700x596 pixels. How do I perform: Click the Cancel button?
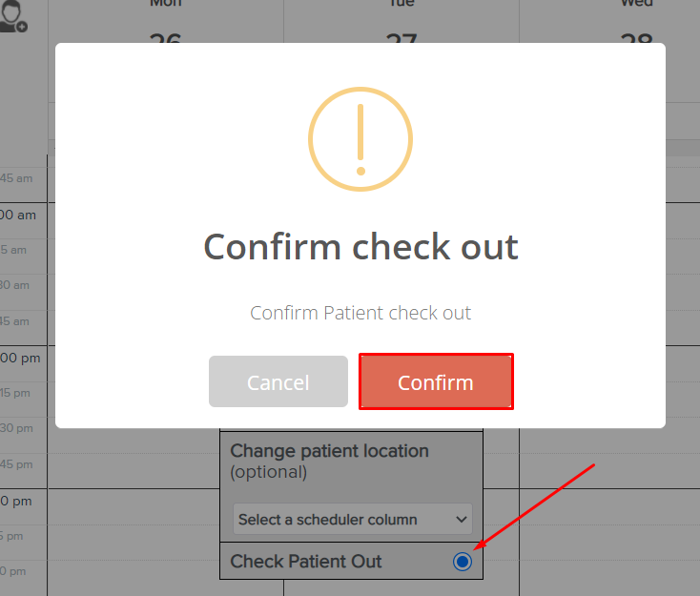pyautogui.click(x=278, y=381)
